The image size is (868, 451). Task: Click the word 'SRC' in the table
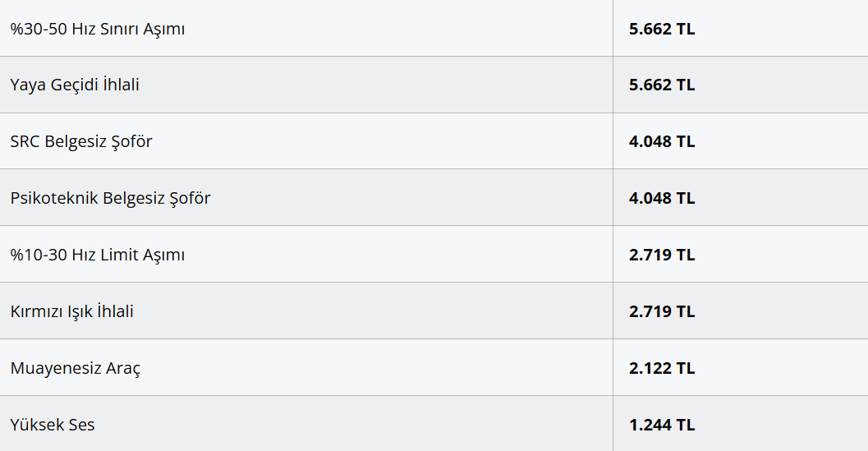click(x=25, y=141)
